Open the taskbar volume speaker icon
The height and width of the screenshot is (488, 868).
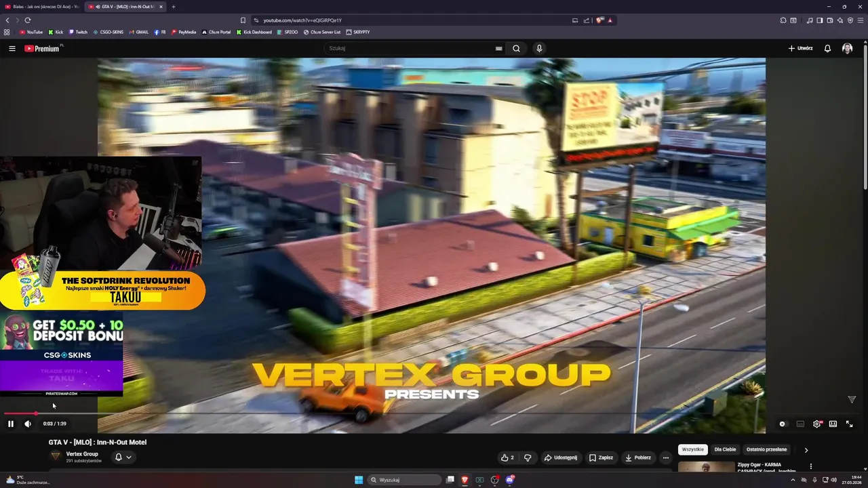833,480
